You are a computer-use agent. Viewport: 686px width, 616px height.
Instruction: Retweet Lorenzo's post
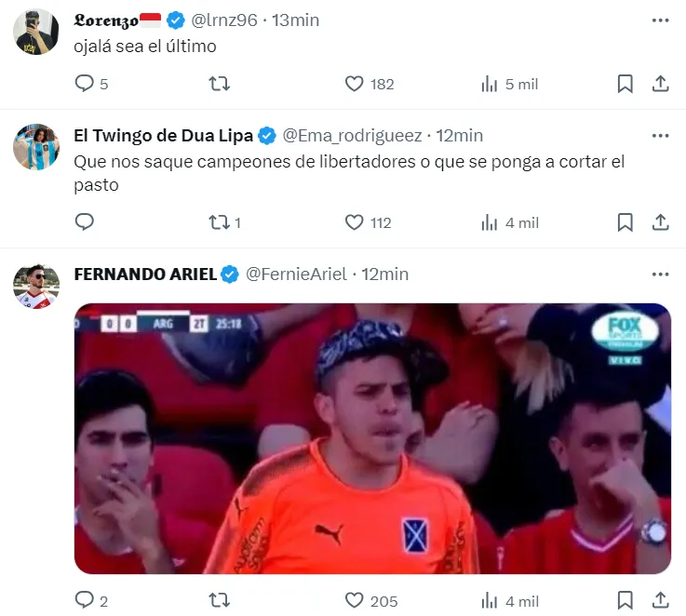point(219,83)
